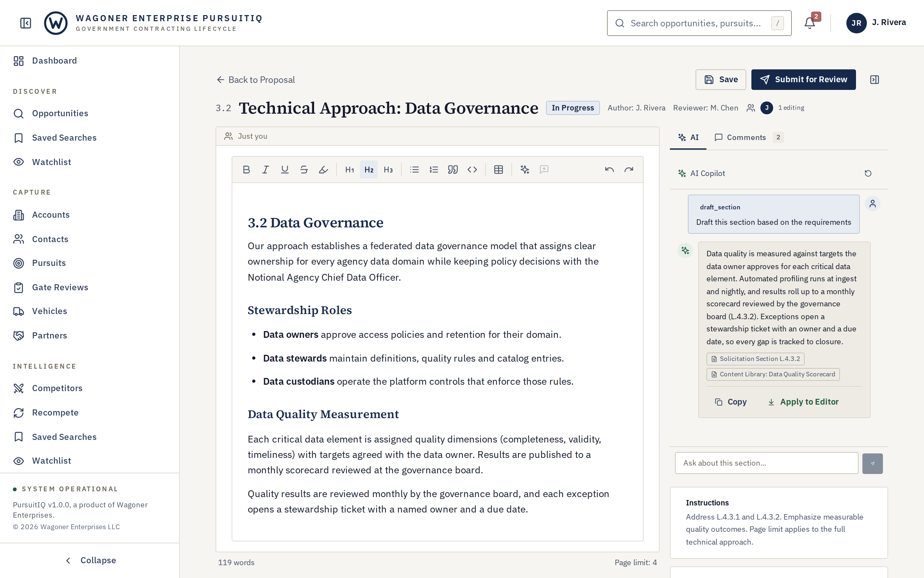Viewport: 924px width, 578px height.
Task: Open Saved Searches under Intelligence
Action: [89, 437]
